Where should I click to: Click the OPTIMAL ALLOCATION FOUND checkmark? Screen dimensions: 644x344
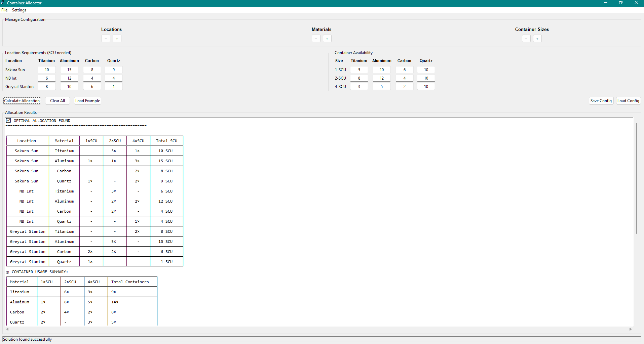click(x=8, y=120)
